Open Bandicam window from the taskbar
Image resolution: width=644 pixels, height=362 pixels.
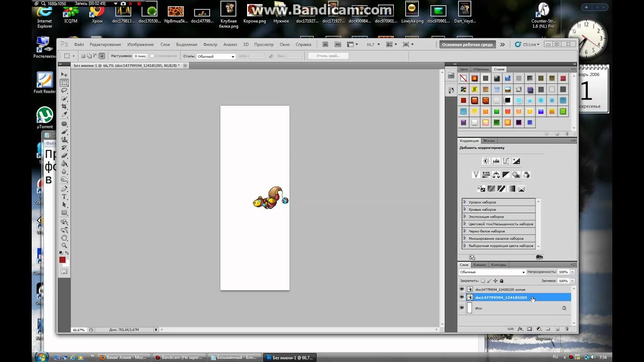pos(179,357)
